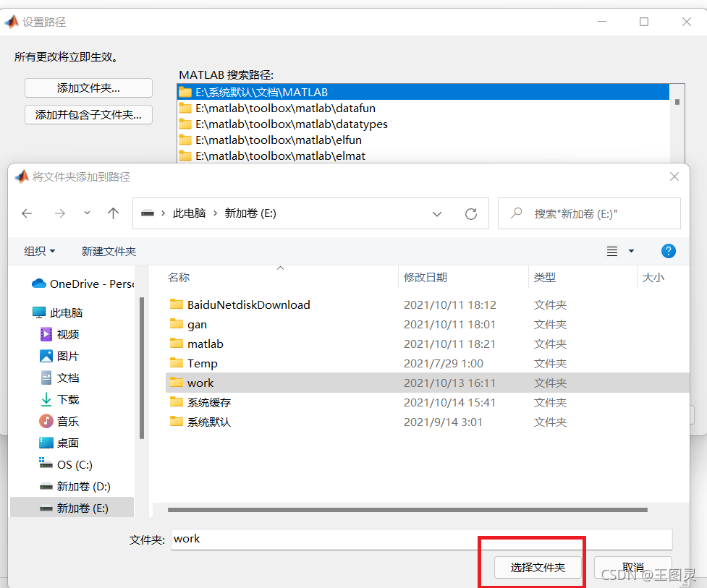Click the 文件夹 name input field
Image resolution: width=707 pixels, height=588 pixels.
click(422, 540)
